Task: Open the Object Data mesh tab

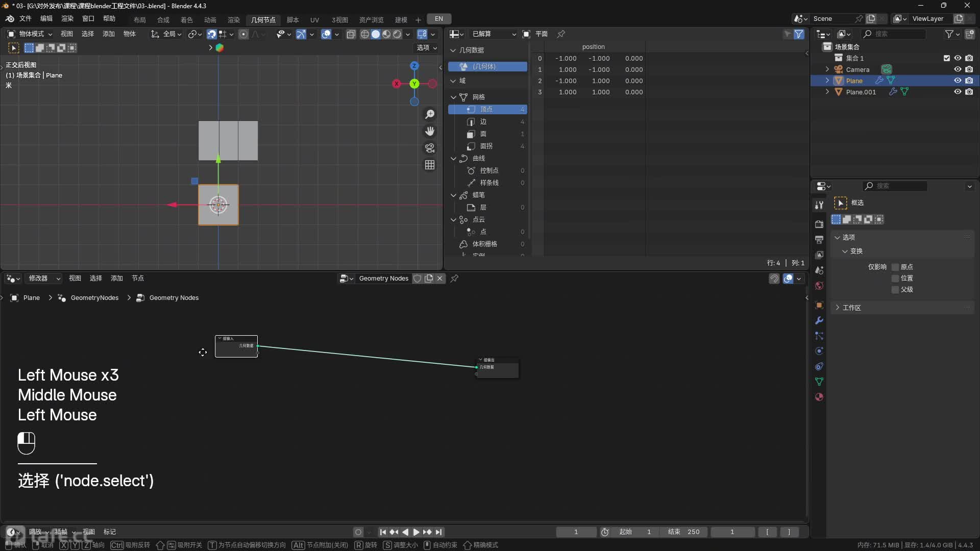Action: click(819, 382)
